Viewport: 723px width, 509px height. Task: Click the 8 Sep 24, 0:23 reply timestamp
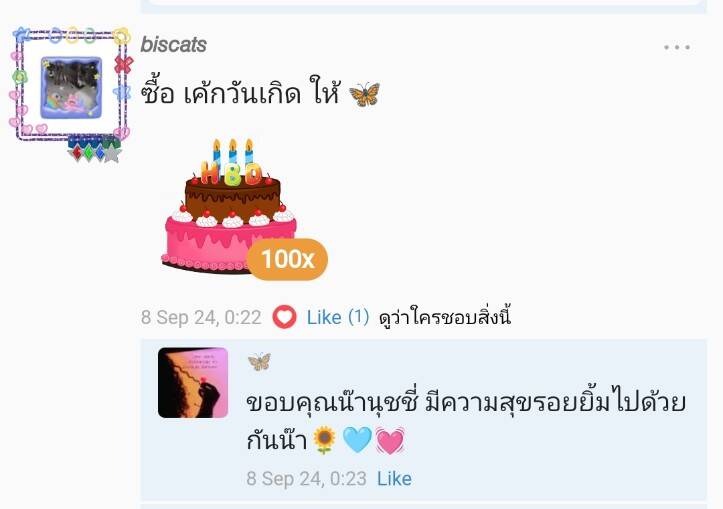pos(307,479)
